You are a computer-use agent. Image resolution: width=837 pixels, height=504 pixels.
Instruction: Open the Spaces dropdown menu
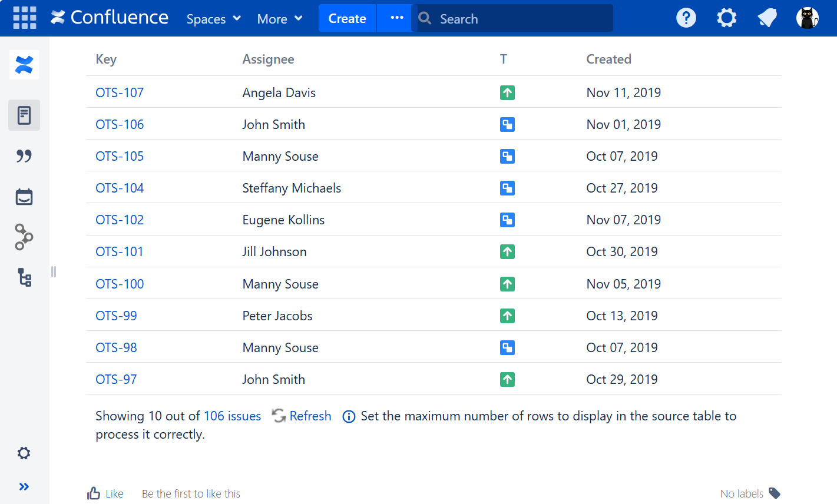[213, 19]
